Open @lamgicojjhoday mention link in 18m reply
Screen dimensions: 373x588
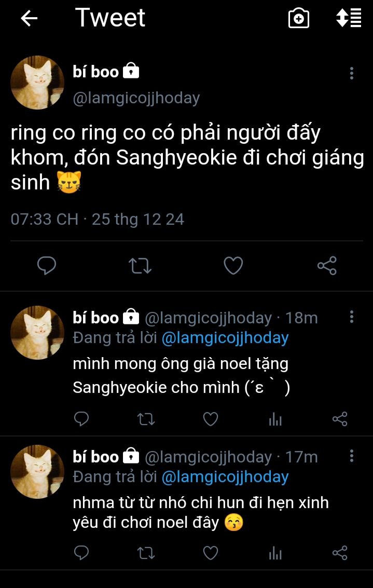pos(225,338)
